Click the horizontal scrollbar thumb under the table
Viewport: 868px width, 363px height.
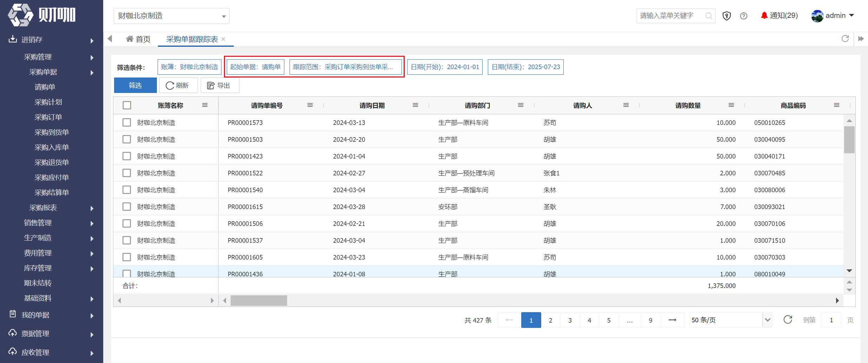(259, 301)
